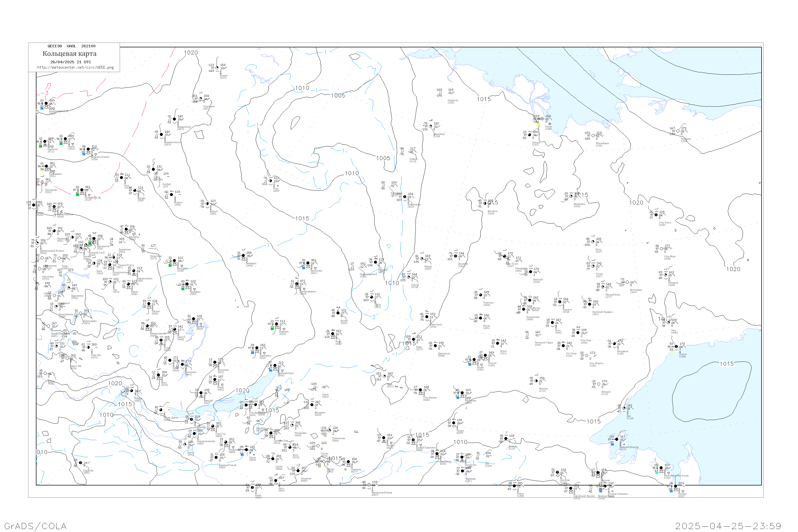Viewport: 798px width, 532px height.
Task: Click the GrADS/COLA footer label
Action: click(35, 526)
